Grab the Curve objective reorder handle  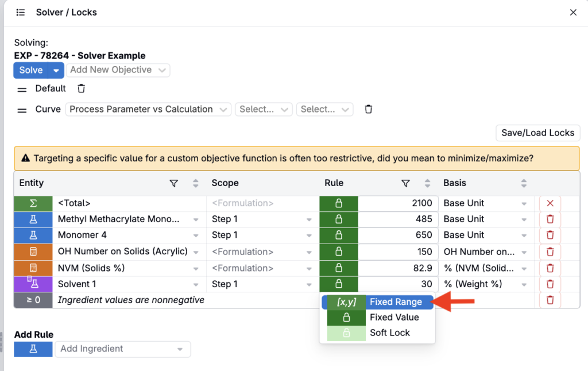point(22,110)
